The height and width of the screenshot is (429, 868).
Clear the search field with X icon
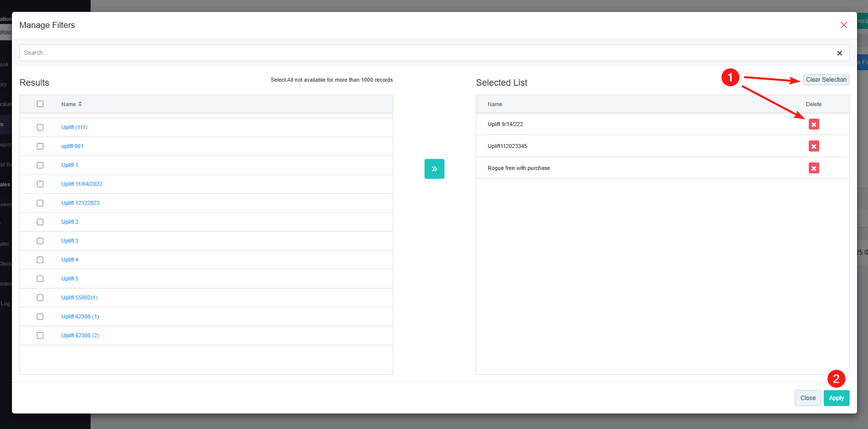tap(840, 53)
